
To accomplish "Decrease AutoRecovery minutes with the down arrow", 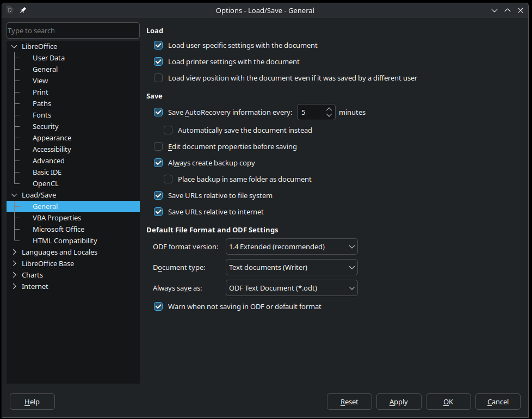I will point(329,115).
